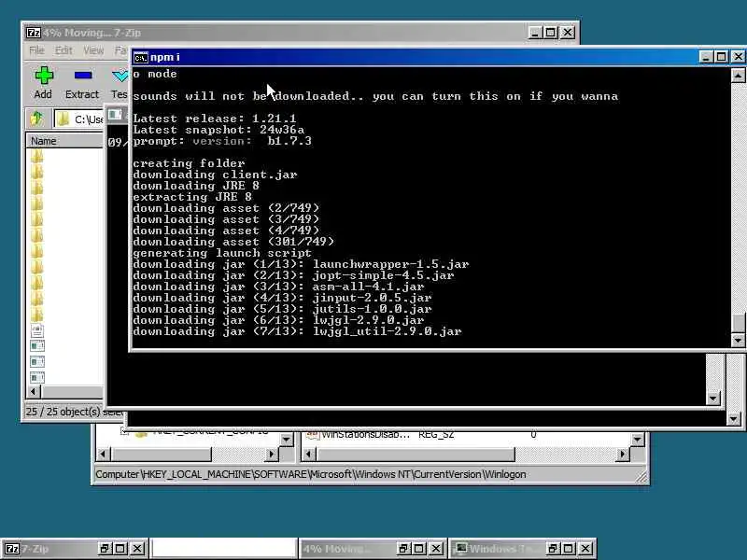The width and height of the screenshot is (747, 560).
Task: Click scroll-down arrow of Registry tree pane
Action: [287, 439]
